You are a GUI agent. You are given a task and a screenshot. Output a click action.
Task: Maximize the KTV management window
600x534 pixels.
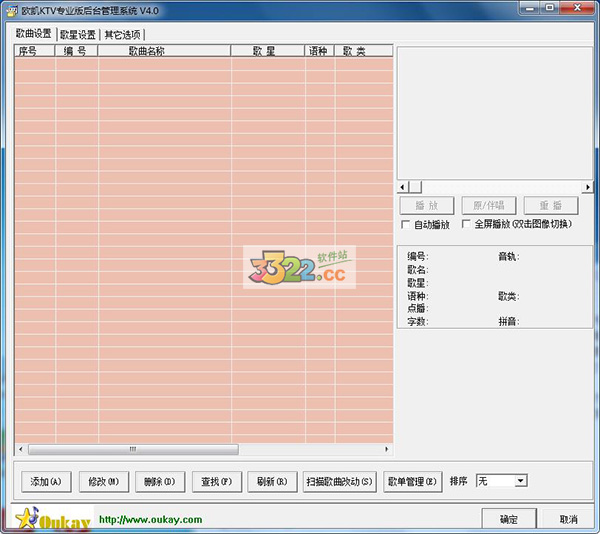coord(550,8)
